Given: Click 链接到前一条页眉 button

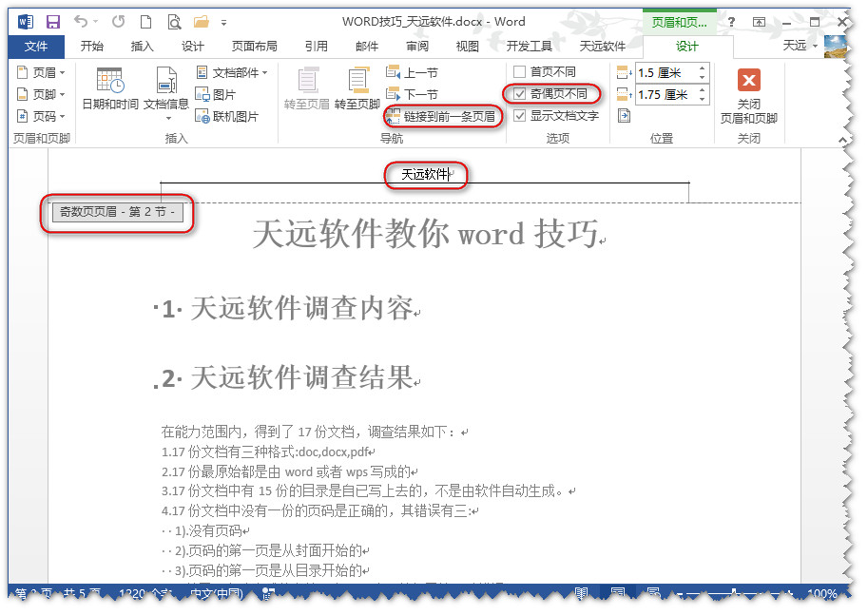Looking at the screenshot, I should point(441,116).
